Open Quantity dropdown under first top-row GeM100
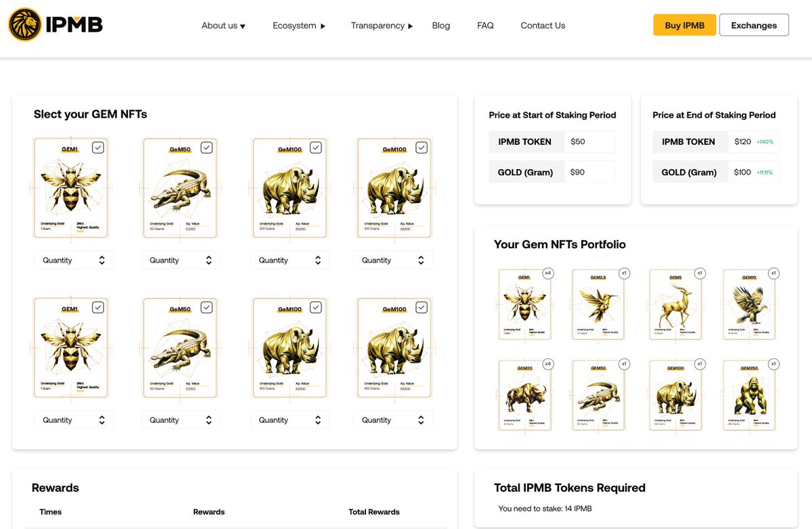The width and height of the screenshot is (812, 529). (x=290, y=260)
